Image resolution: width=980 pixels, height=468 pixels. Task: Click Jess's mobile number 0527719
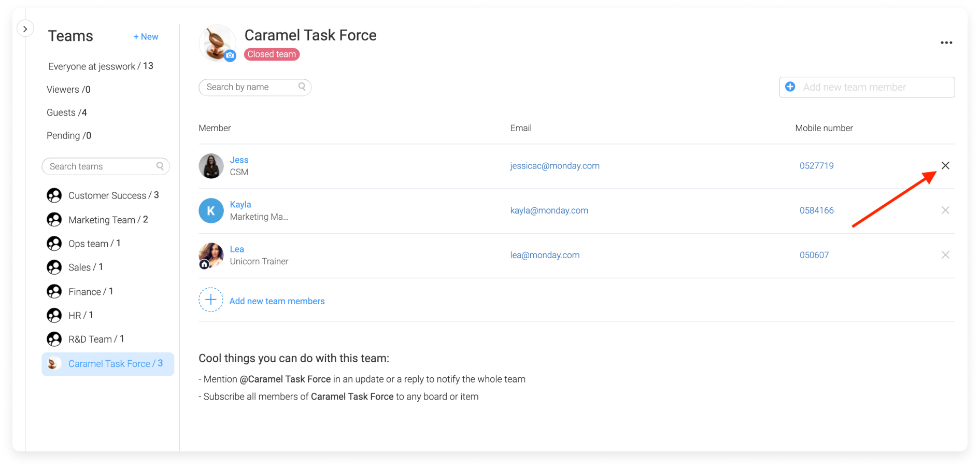(x=816, y=166)
